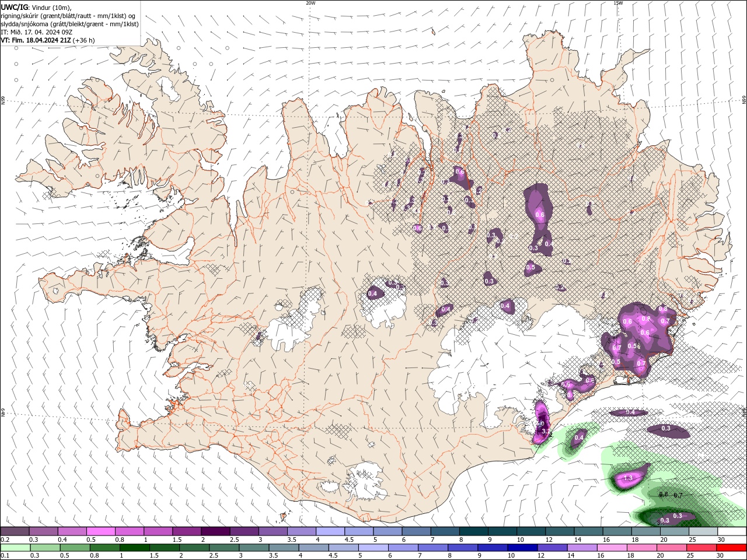The width and height of the screenshot is (747, 560).
Task: Click the light pink swatch labelled 16 in rain legend
Action: [613, 548]
